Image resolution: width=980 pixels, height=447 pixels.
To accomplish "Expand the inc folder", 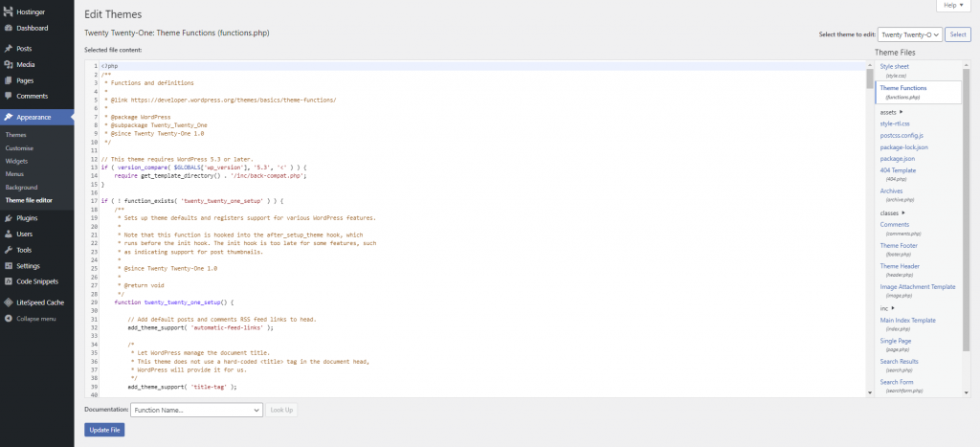I will coord(887,308).
